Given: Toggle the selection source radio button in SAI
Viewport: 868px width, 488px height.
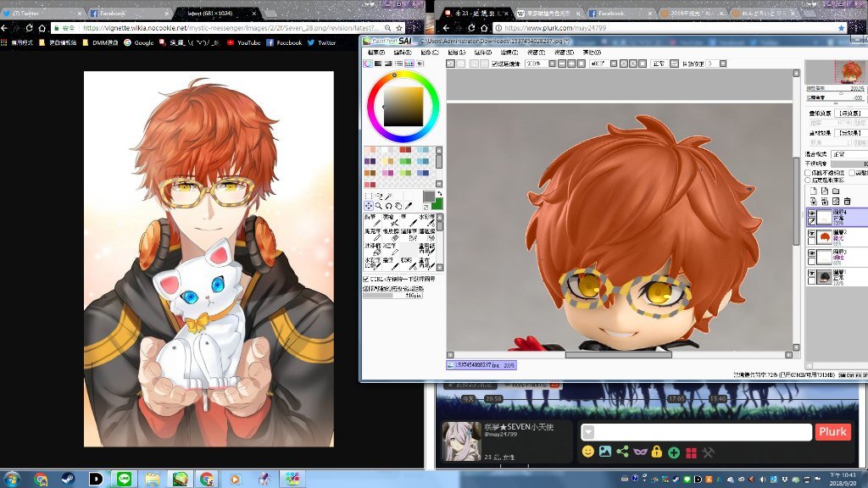Looking at the screenshot, I should [807, 180].
